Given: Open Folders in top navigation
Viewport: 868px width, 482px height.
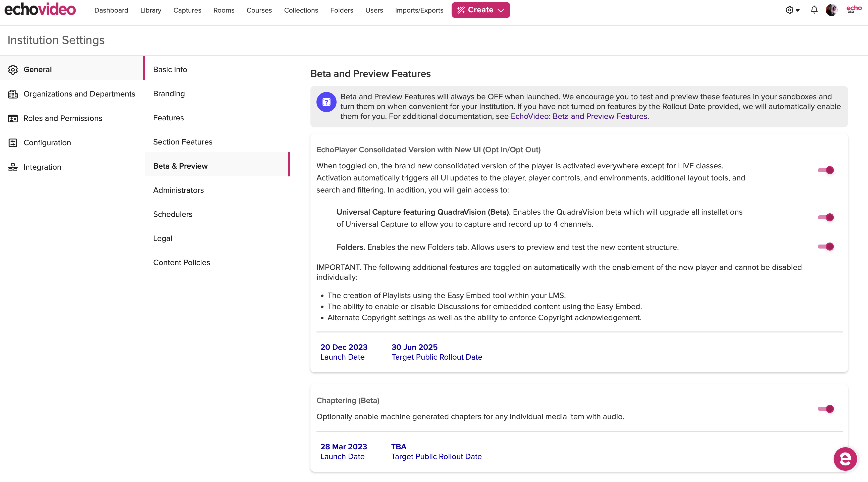Looking at the screenshot, I should (342, 10).
